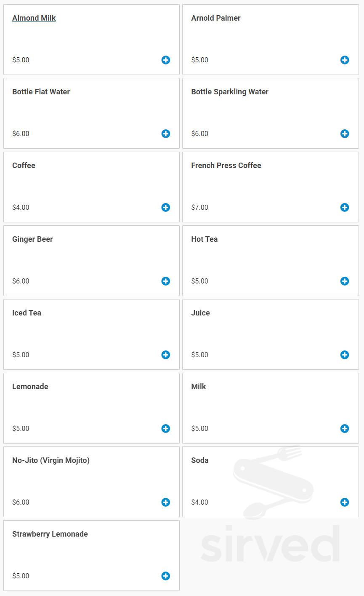
Task: Select the No-Jito (Virgin Mojito) item title
Action: (x=51, y=460)
